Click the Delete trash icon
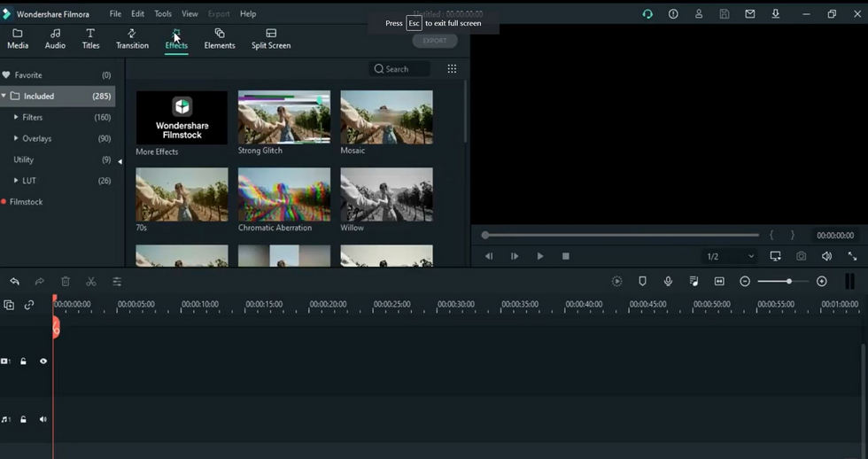 coord(66,282)
